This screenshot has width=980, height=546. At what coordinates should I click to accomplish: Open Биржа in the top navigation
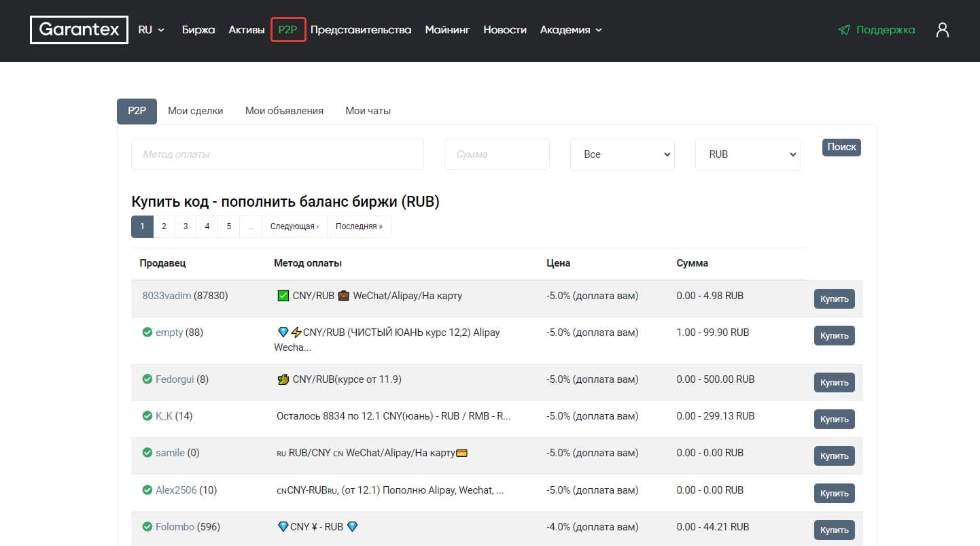[198, 30]
